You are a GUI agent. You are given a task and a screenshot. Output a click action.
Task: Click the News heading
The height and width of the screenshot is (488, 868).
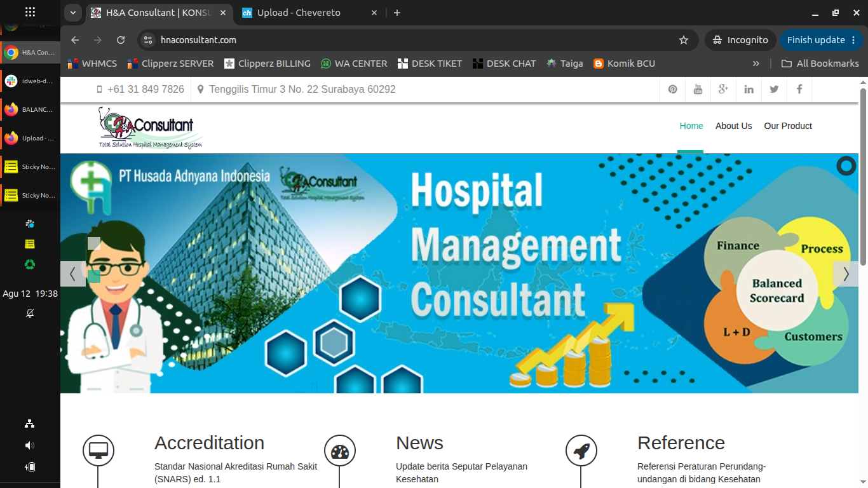(x=419, y=443)
